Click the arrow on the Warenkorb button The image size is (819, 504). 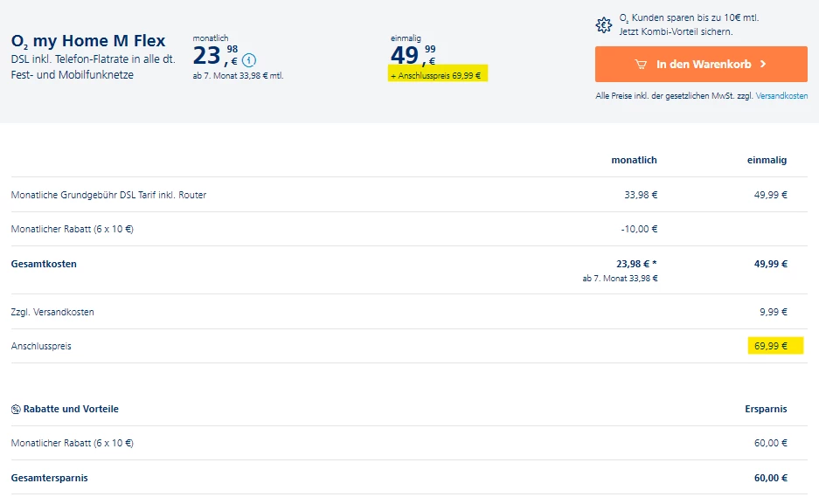(x=763, y=64)
